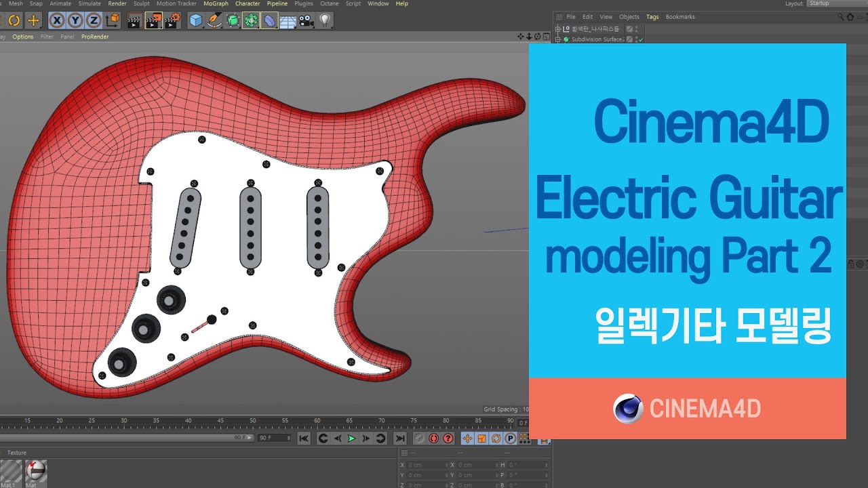Open the viewport Options menu

[22, 37]
